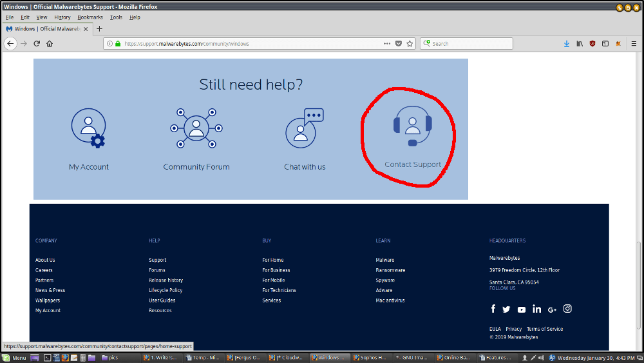644x363 pixels.
Task: Focus the Firefox Search box
Action: [x=466, y=44]
